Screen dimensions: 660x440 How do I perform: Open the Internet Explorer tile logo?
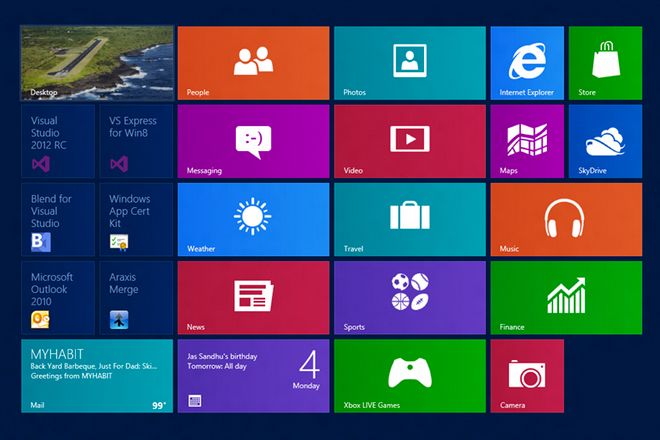pos(527,63)
